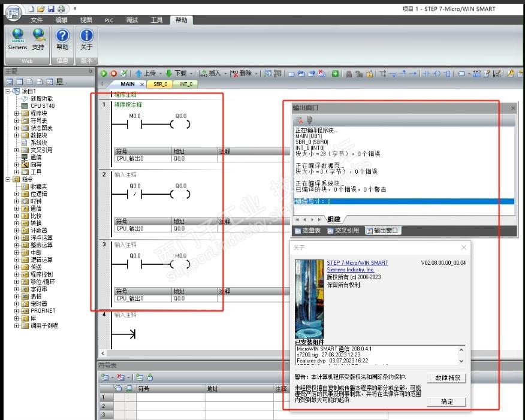The height and width of the screenshot is (420, 525).
Task: Click the Upload (上传) button
Action: coord(146,73)
